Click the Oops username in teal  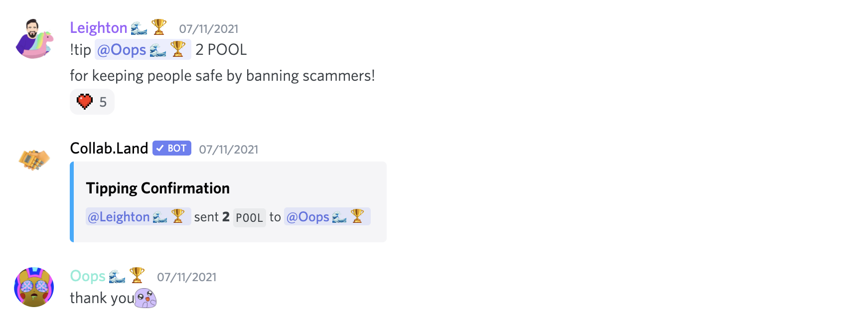[x=88, y=276]
